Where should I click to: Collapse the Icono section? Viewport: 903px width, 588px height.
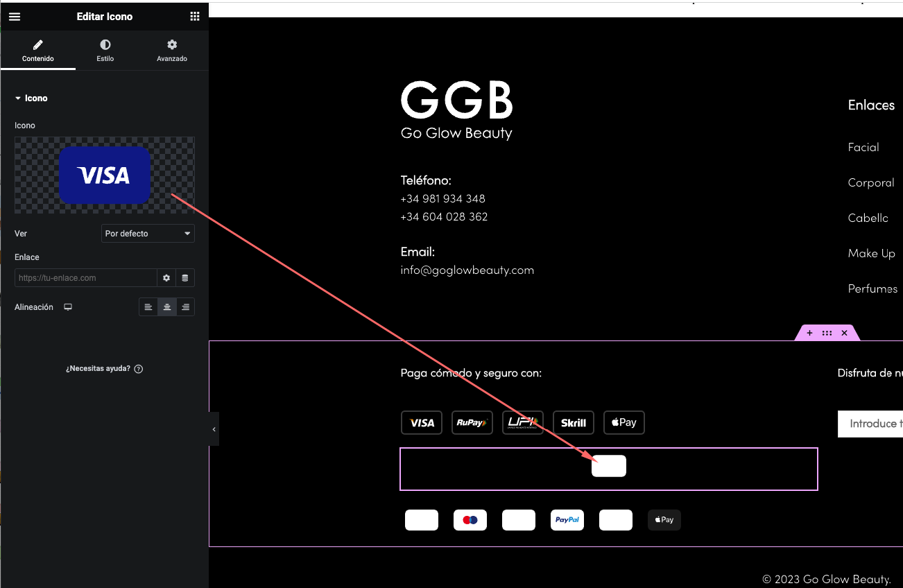[31, 98]
